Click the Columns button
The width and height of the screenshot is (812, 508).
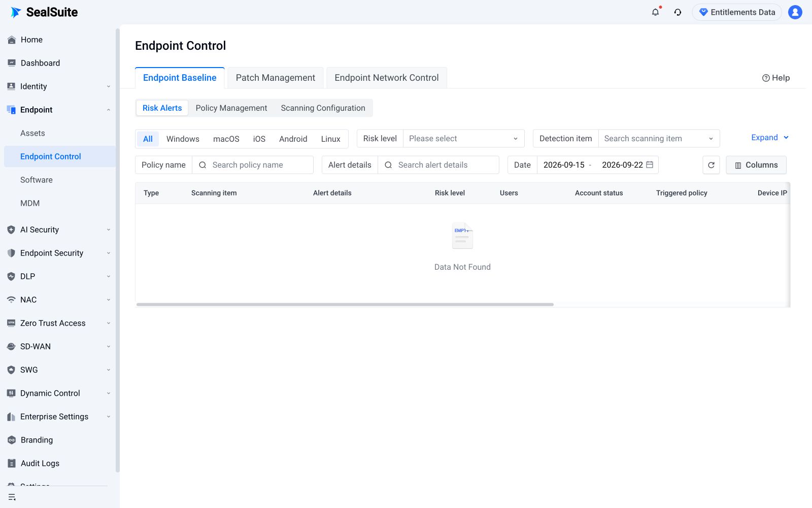pos(756,165)
